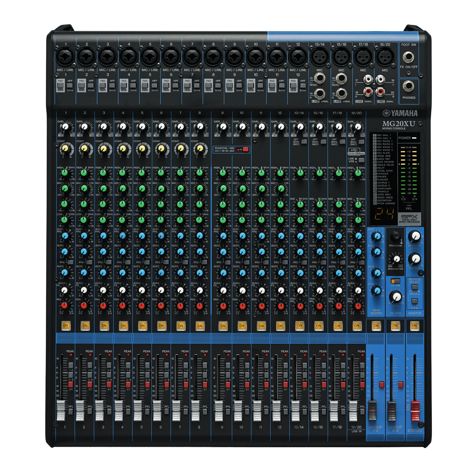Toggle channel 7 PAD 26dB switch

tap(187, 86)
